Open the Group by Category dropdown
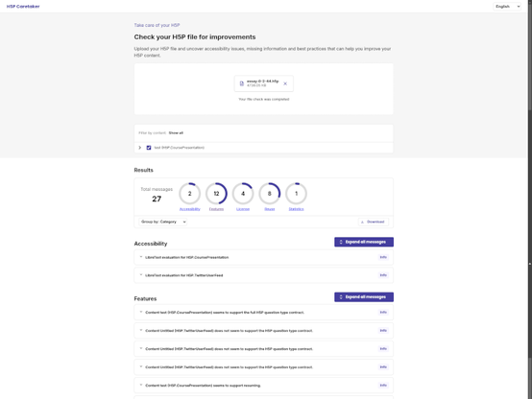 [163, 222]
